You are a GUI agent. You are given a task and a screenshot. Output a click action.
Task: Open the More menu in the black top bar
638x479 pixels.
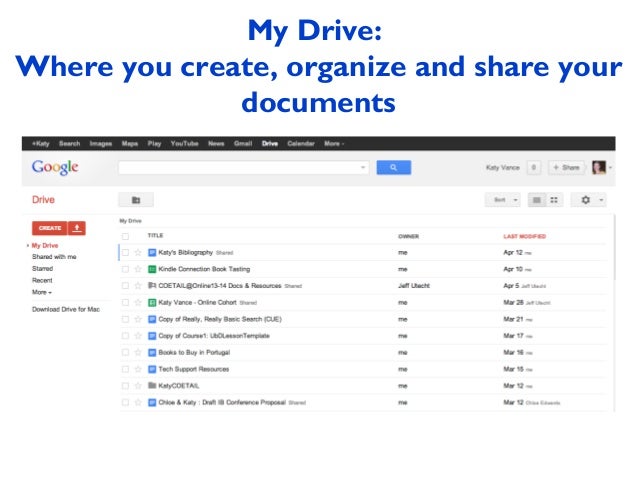pyautogui.click(x=334, y=144)
